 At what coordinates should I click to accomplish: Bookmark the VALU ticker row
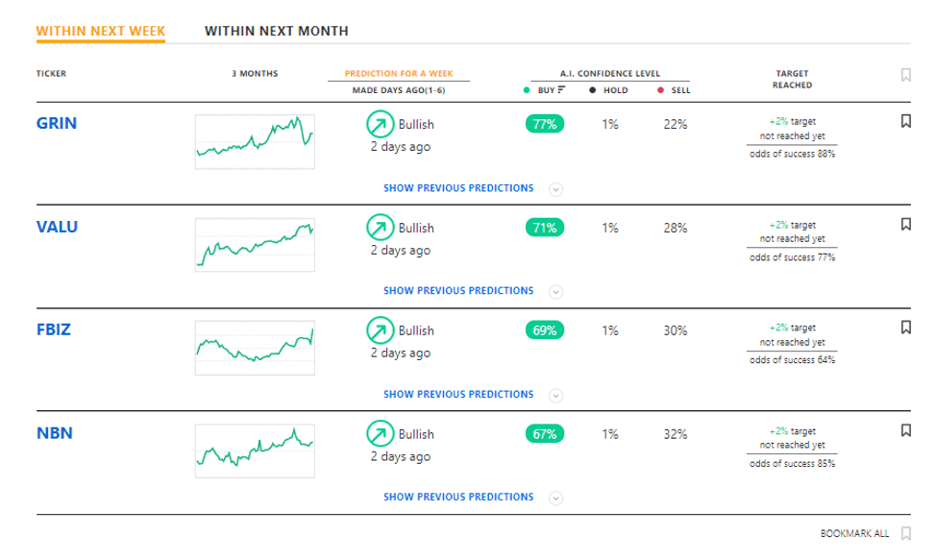point(905,225)
